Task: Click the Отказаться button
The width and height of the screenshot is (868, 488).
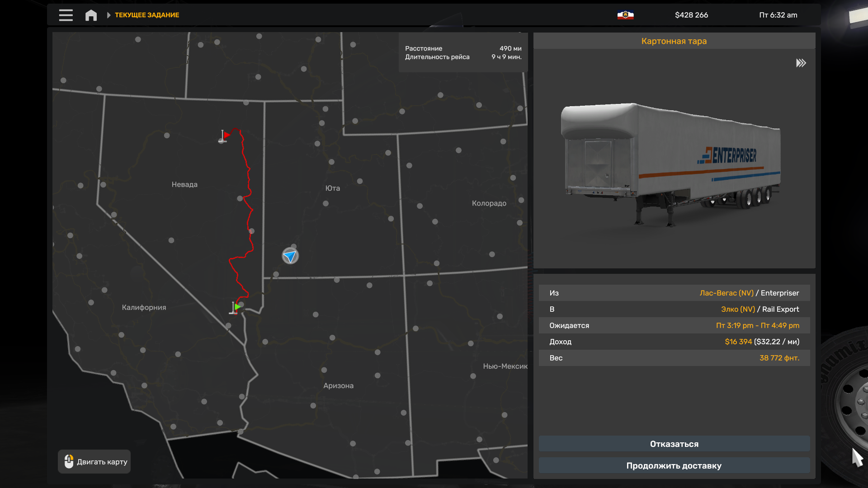Action: (674, 444)
